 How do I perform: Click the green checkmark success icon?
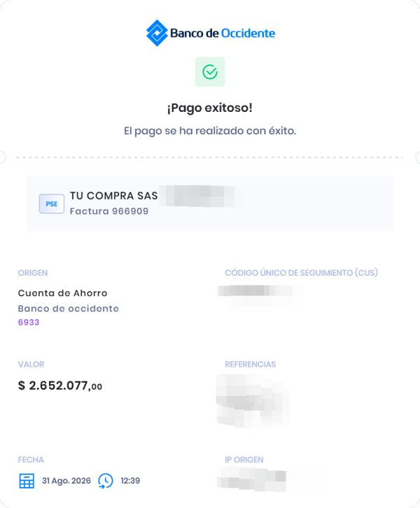(x=210, y=72)
